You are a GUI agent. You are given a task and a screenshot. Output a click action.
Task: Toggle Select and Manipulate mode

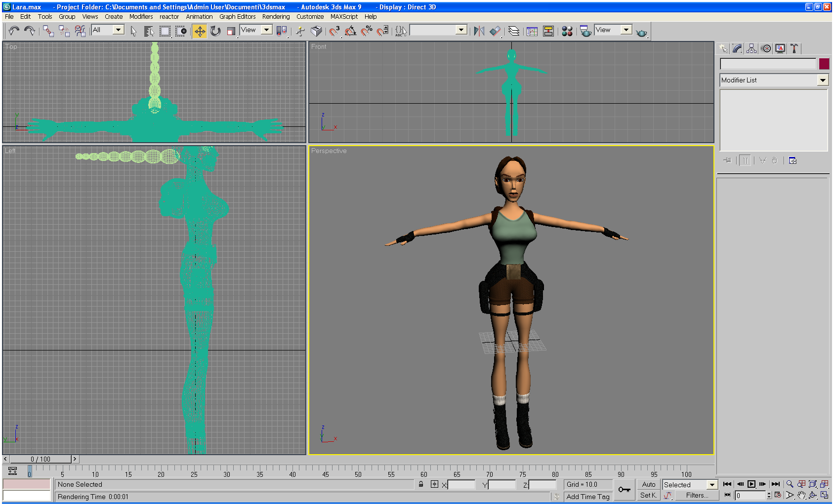pos(300,31)
